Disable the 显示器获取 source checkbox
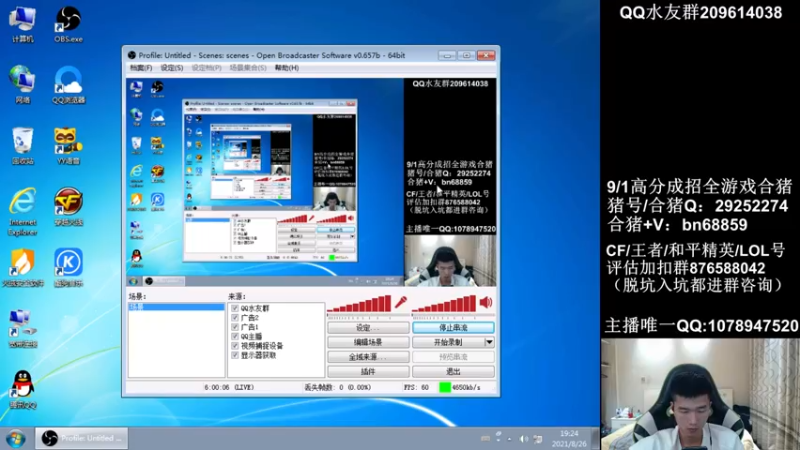 (x=235, y=355)
